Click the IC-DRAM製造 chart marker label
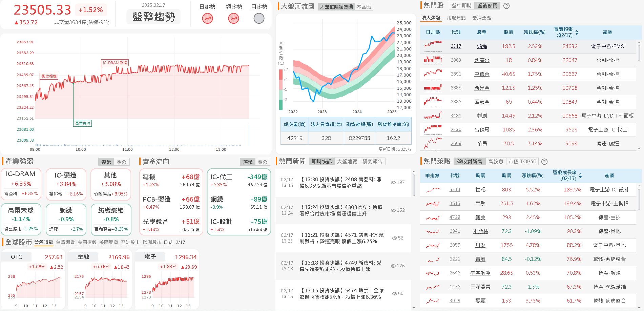 (x=115, y=63)
